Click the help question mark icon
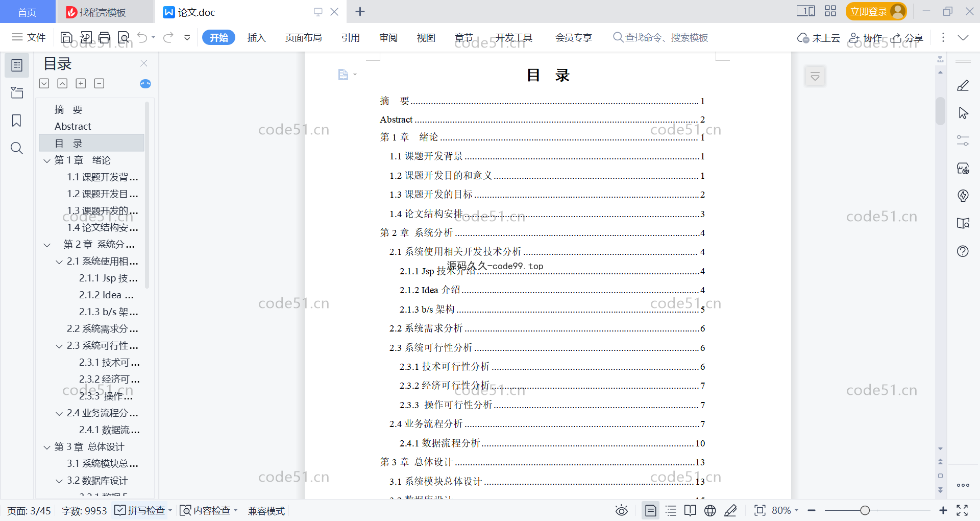The image size is (980, 521). tap(963, 251)
